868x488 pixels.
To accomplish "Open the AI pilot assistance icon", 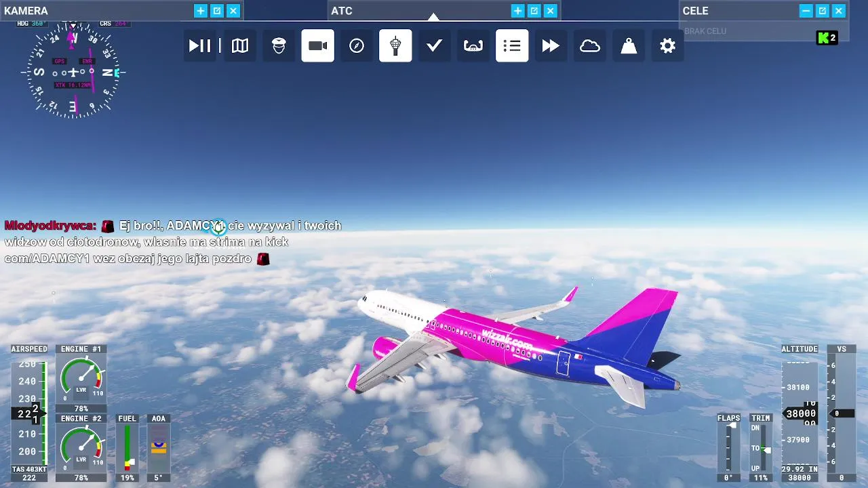I will point(279,45).
